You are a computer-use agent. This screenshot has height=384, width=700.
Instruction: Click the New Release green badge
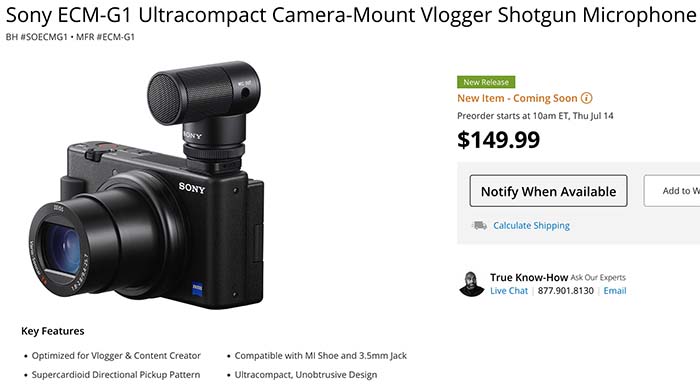pos(486,82)
